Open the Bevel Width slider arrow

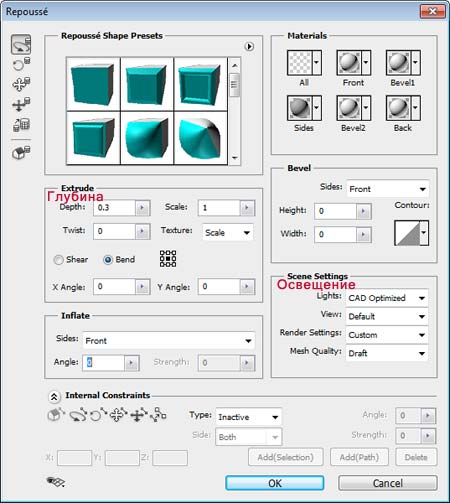click(x=364, y=235)
